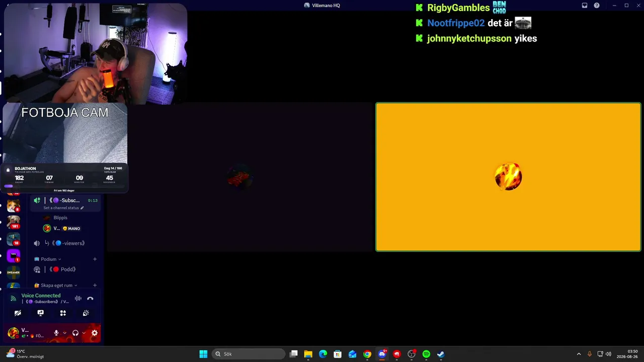This screenshot has width=644, height=362.
Task: Start an activity with the shapes icon
Action: (x=63, y=313)
